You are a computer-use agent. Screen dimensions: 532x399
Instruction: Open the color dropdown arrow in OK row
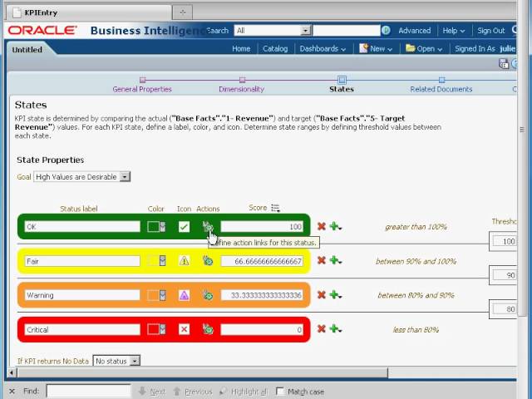point(163,227)
